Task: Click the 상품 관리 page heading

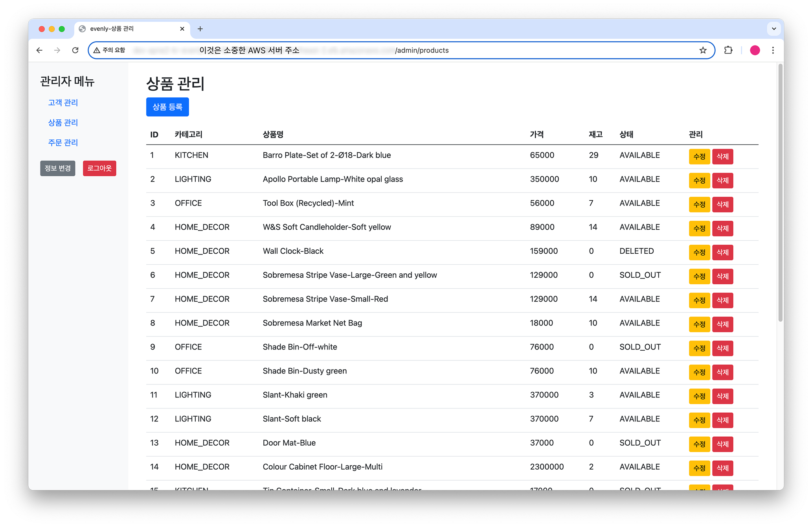Action: coord(175,83)
